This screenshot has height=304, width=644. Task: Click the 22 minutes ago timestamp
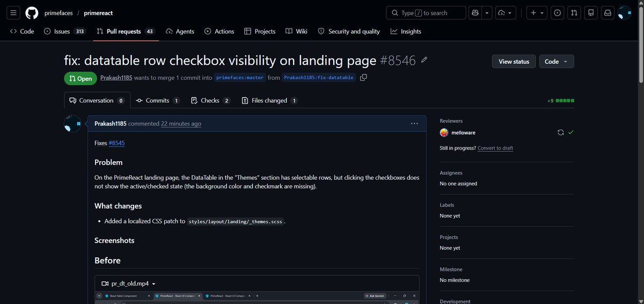click(x=181, y=123)
